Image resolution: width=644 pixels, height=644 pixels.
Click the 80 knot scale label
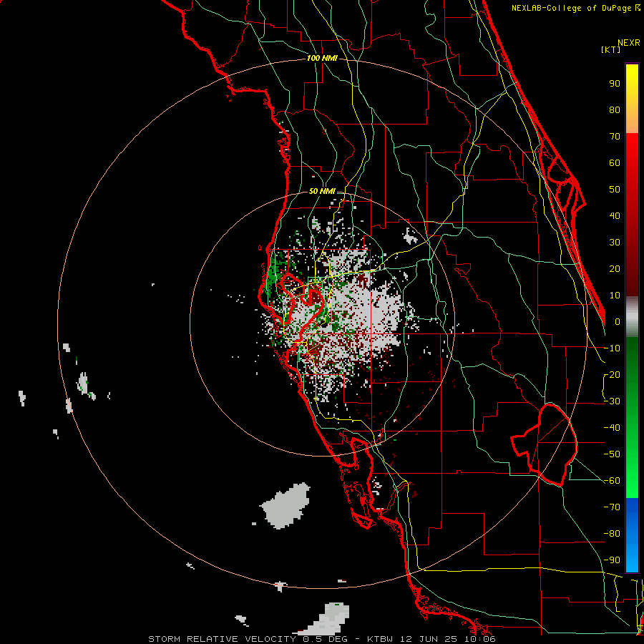615,110
